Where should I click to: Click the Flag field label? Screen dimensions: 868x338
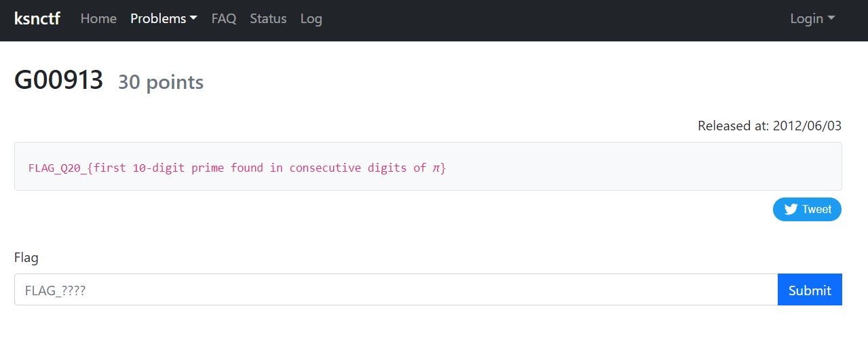[x=26, y=258]
